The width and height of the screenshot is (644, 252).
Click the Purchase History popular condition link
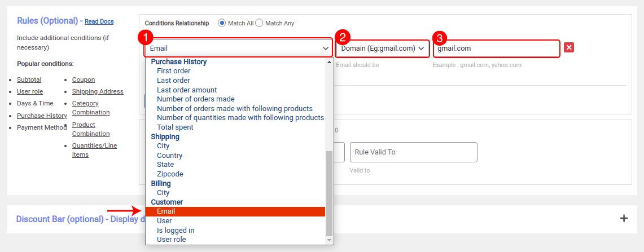click(42, 116)
